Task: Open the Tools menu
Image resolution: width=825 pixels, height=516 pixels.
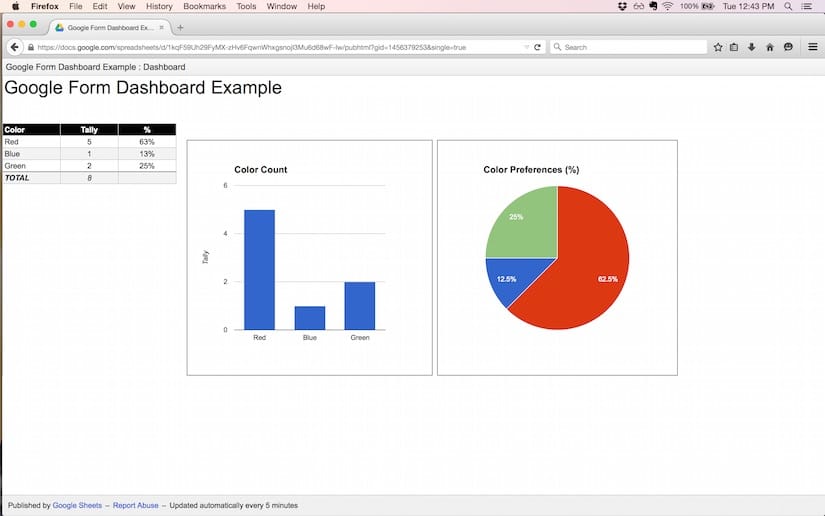Action: click(246, 6)
